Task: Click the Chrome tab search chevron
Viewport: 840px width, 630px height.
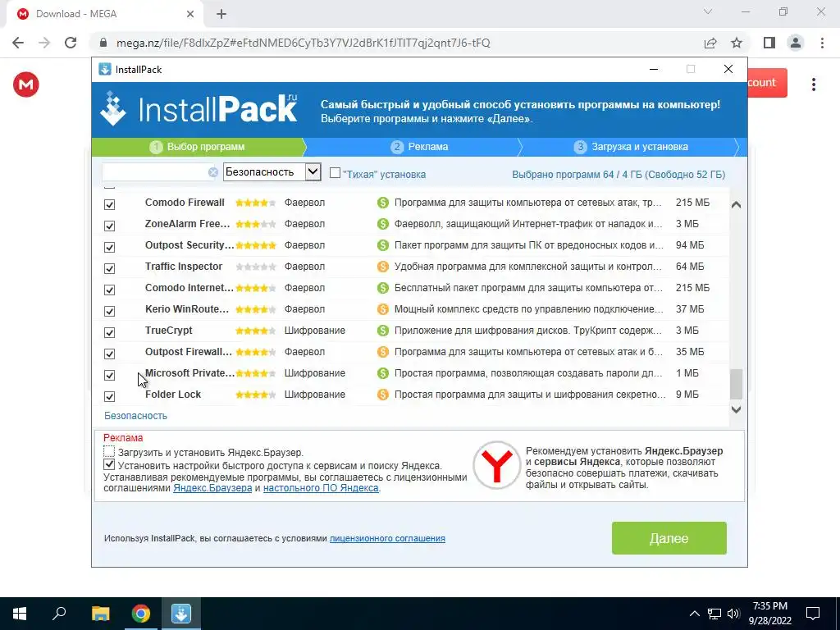Action: (708, 11)
